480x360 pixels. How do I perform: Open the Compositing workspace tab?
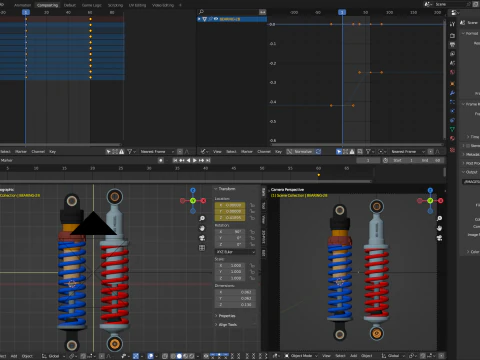(47, 5)
